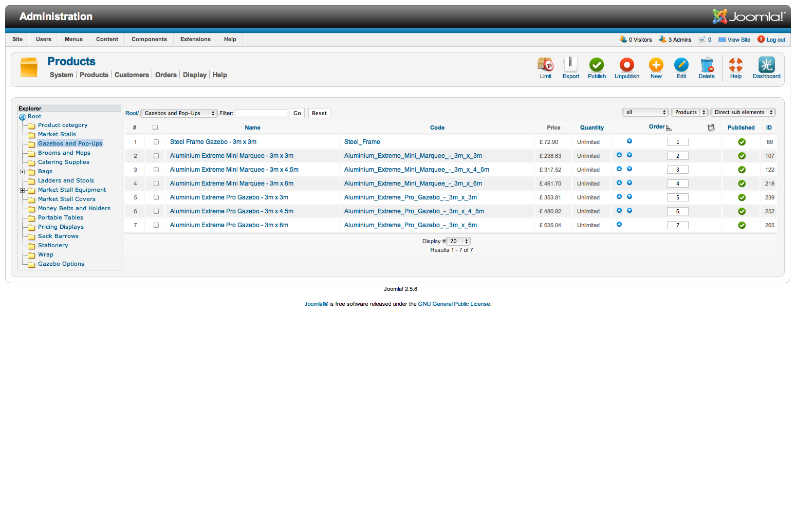This screenshot has height=532, width=796.
Task: Move Mini Marquee 3m x 3m up
Action: click(x=619, y=155)
